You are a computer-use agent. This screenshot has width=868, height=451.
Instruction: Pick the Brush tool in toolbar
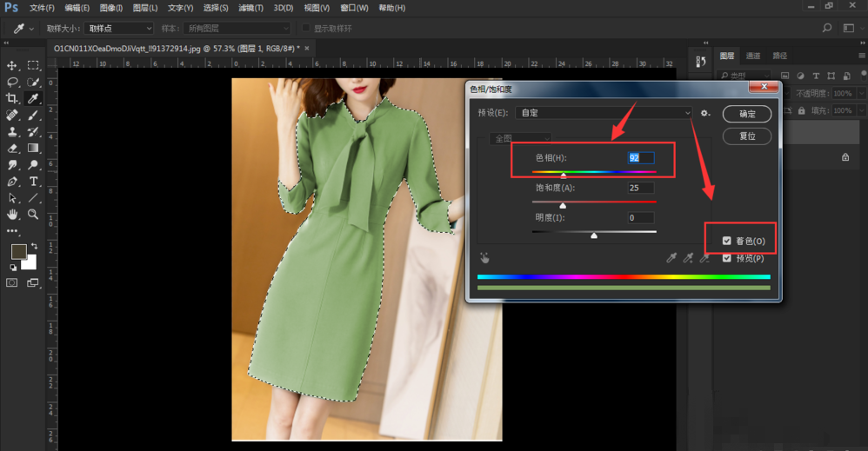tap(33, 116)
